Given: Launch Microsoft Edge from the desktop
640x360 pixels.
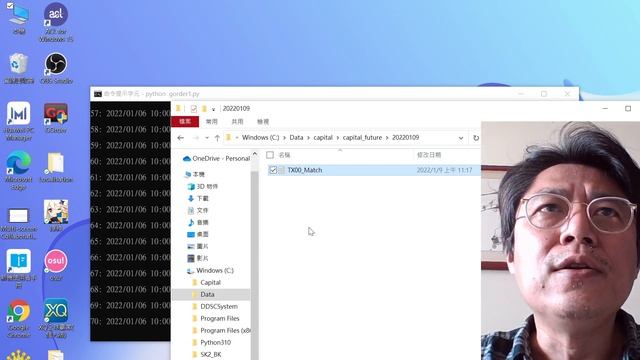Looking at the screenshot, I should [18, 170].
